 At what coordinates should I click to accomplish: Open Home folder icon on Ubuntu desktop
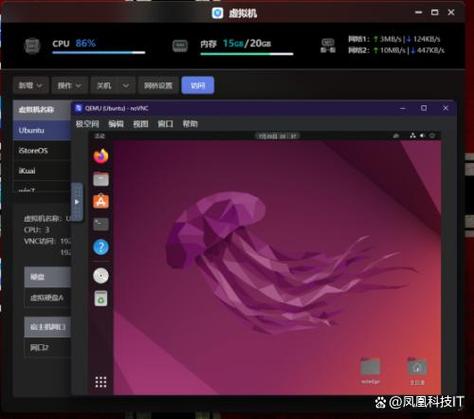coord(417,367)
